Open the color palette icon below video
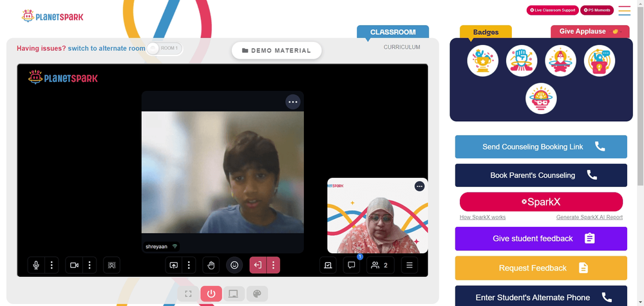644x306 pixels. (257, 294)
